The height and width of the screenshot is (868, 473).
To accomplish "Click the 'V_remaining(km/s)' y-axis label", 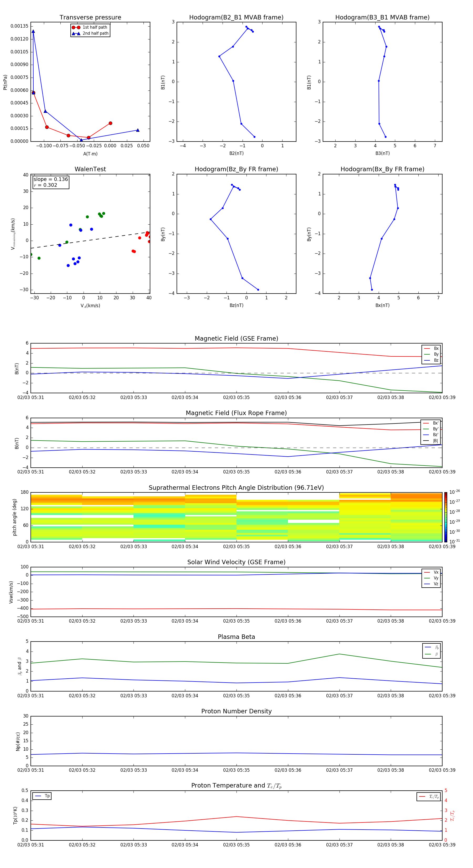I will [13, 234].
